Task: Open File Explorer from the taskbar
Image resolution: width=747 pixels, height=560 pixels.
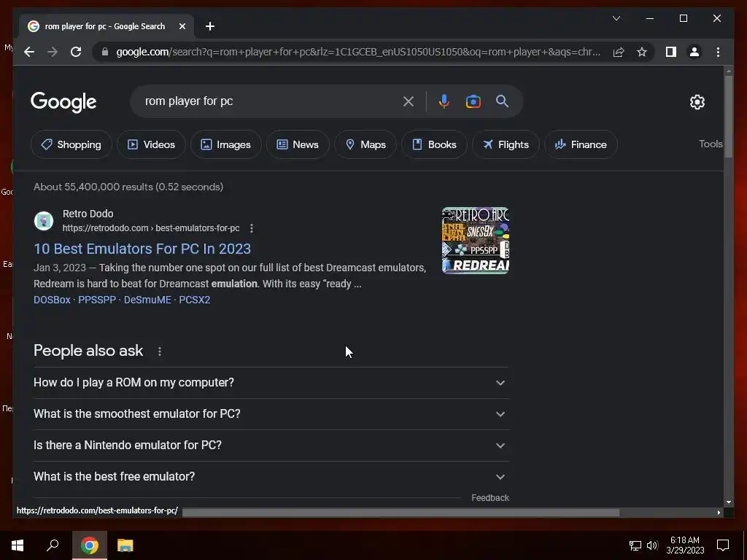Action: [x=125, y=545]
